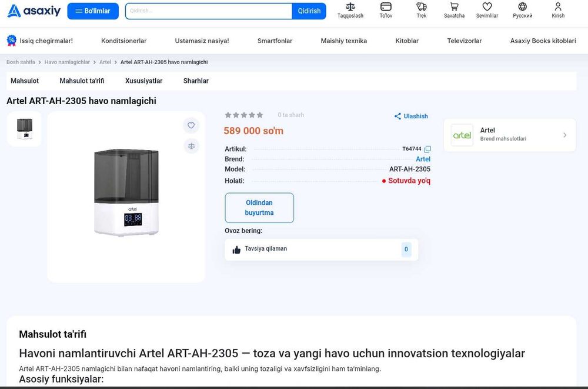
Task: Click the blue Qidirish search button
Action: [x=309, y=11]
